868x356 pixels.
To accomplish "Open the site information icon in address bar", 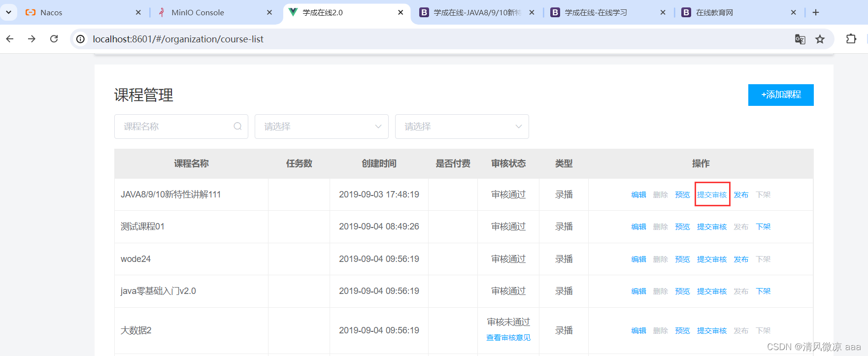I will point(81,39).
